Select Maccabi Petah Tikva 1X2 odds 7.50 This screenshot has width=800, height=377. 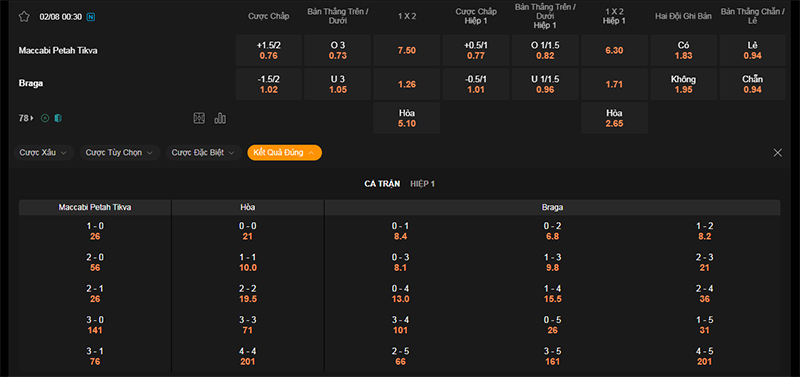click(x=407, y=50)
